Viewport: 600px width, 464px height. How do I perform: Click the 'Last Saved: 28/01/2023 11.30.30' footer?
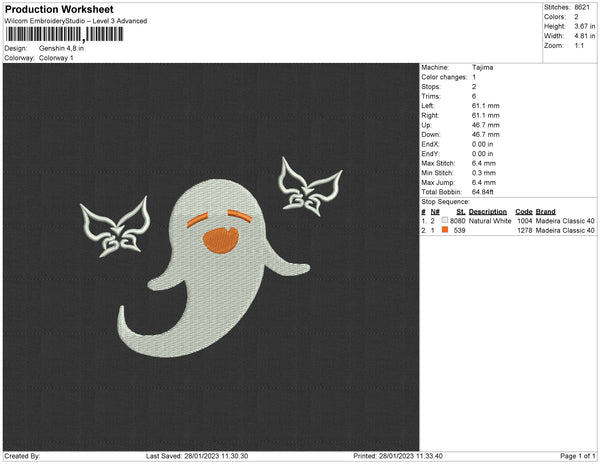click(x=197, y=456)
